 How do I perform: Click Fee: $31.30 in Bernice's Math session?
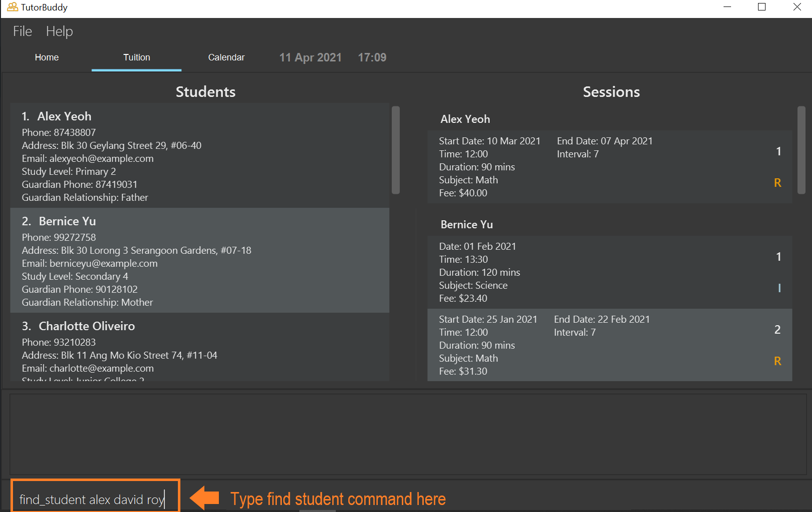click(x=463, y=372)
